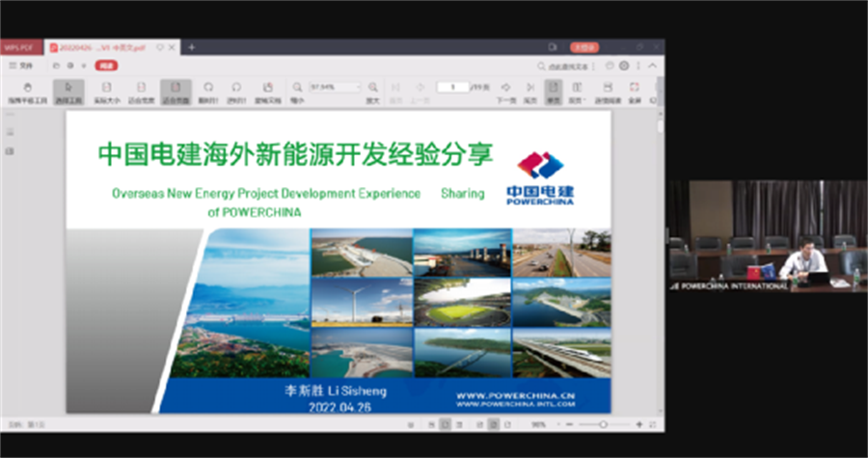Click the zoom in magnifier in toolbar

(x=373, y=93)
